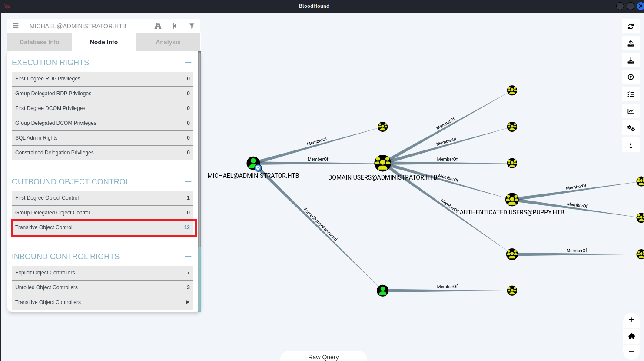Screen dimensions: 644x361
Task: Click the upload data icon
Action: click(x=631, y=77)
